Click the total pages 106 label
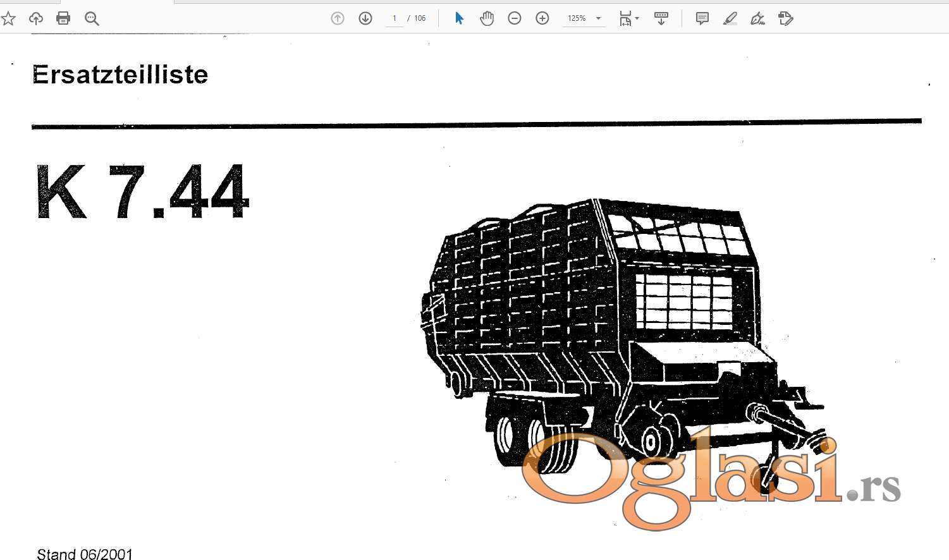This screenshot has height=560, width=949. 420,18
